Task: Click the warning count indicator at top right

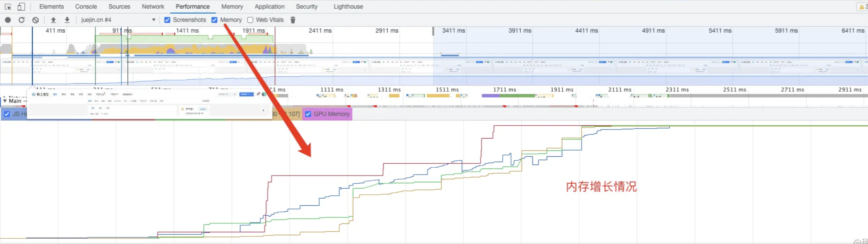Action: click(x=863, y=7)
